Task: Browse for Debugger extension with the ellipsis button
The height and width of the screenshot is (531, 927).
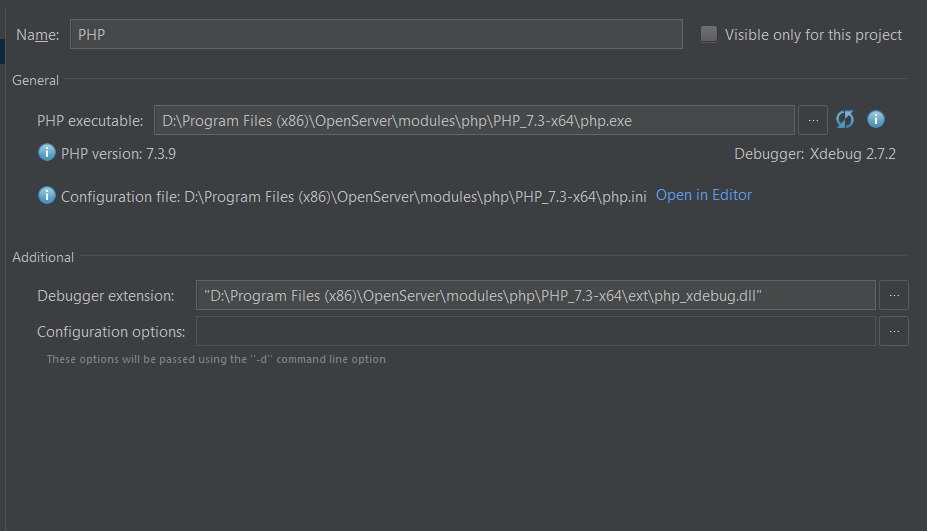Action: pyautogui.click(x=894, y=295)
